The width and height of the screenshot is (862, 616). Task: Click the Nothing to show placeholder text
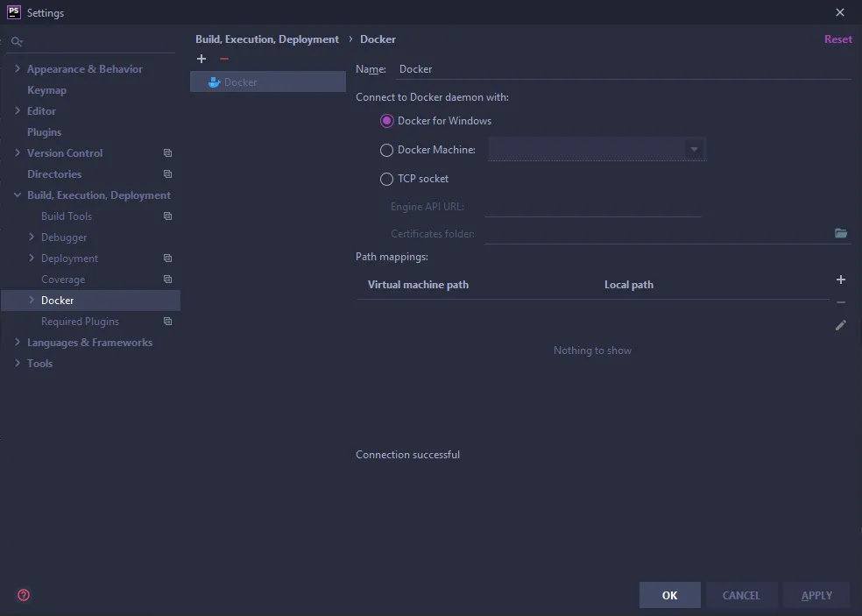(592, 350)
